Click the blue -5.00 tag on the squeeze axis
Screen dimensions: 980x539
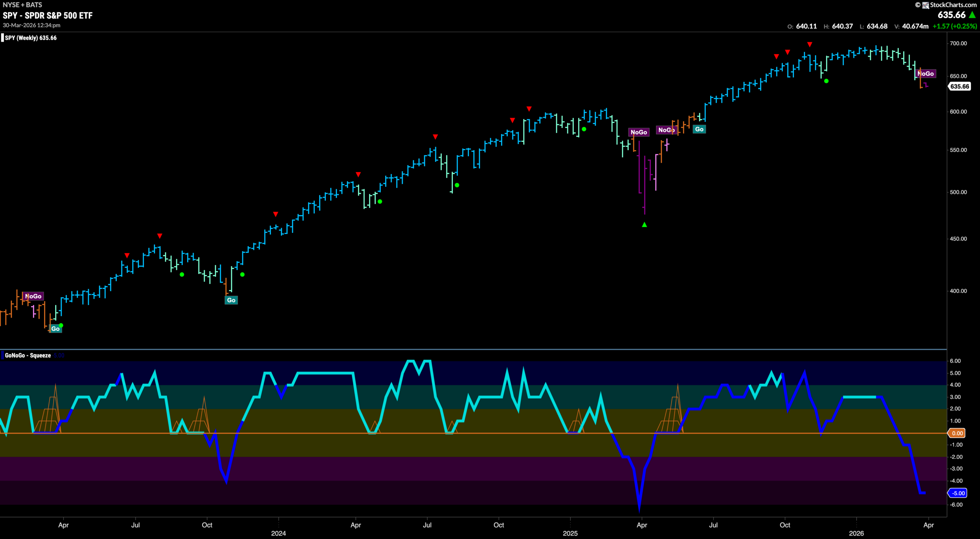point(957,493)
